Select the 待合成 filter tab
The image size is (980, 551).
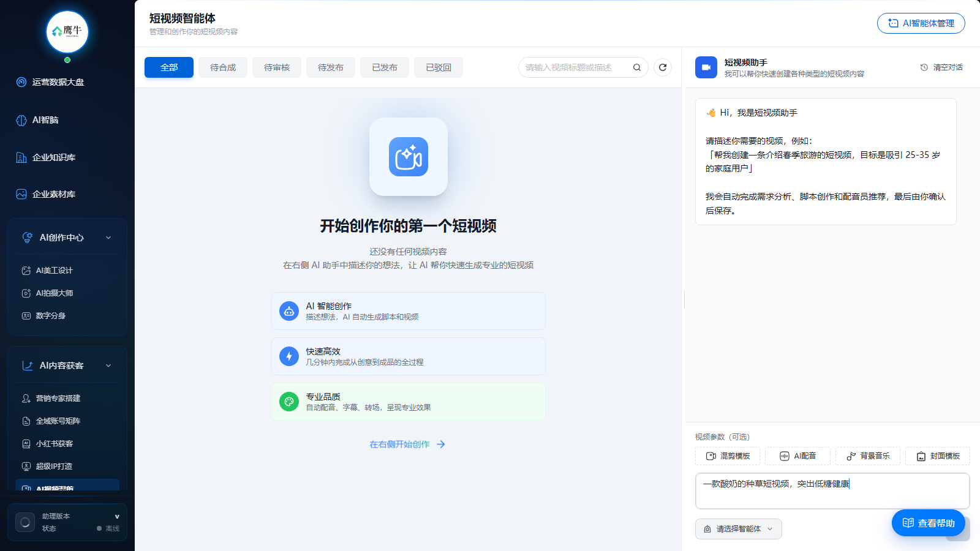coord(223,67)
